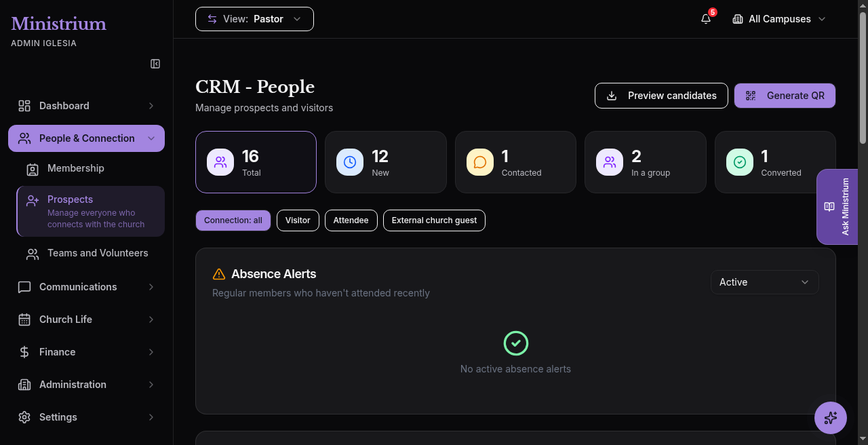Click the "No active absence alerts" text
868x445 pixels.
pyautogui.click(x=515, y=369)
